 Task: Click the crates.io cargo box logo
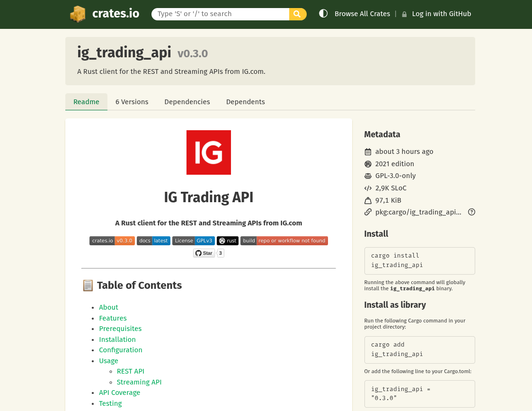79,14
